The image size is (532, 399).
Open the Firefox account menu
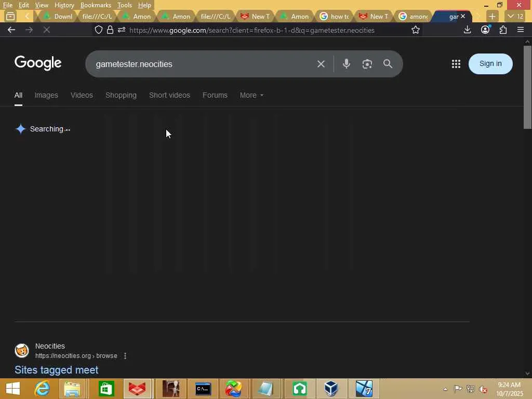tap(485, 30)
